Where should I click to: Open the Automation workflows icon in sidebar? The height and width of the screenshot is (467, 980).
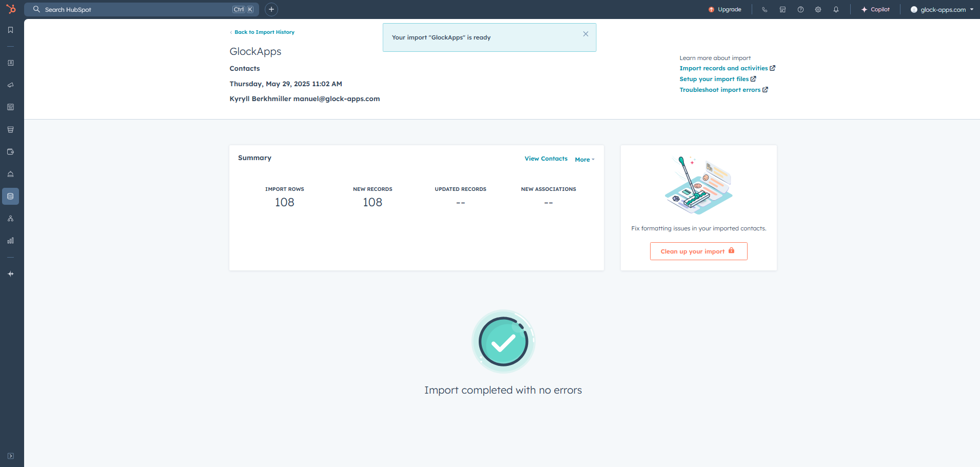pos(10,219)
